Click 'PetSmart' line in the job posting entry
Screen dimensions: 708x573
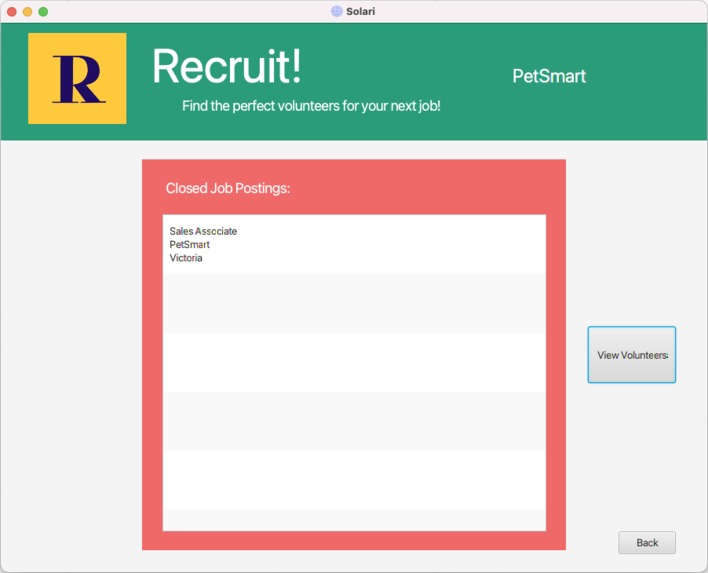190,244
